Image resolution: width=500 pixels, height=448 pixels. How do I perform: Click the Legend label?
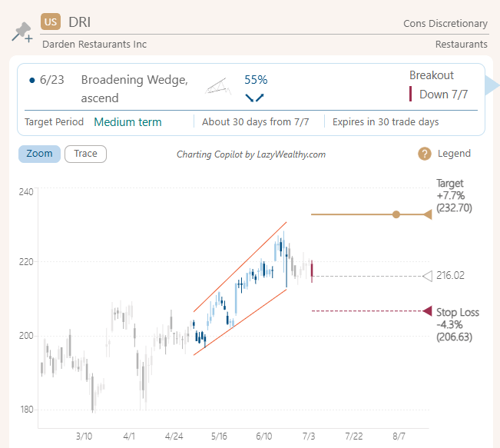(454, 154)
